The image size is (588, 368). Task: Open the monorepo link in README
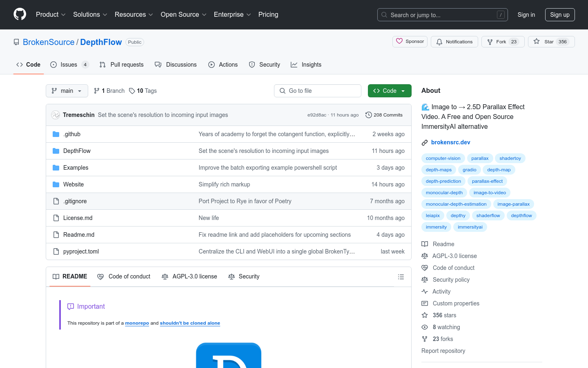coord(137,323)
